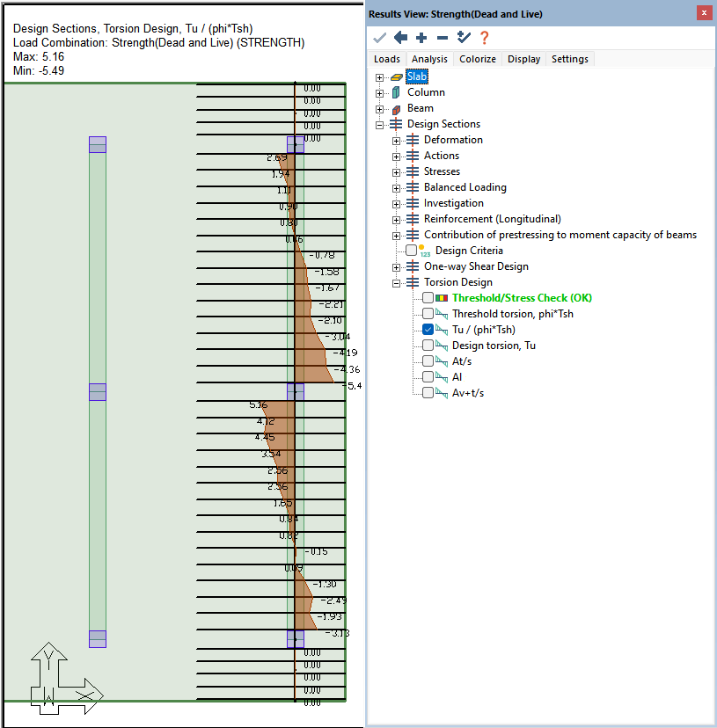Click the plus expand-all toolbar icon
The image size is (717, 728).
click(421, 37)
